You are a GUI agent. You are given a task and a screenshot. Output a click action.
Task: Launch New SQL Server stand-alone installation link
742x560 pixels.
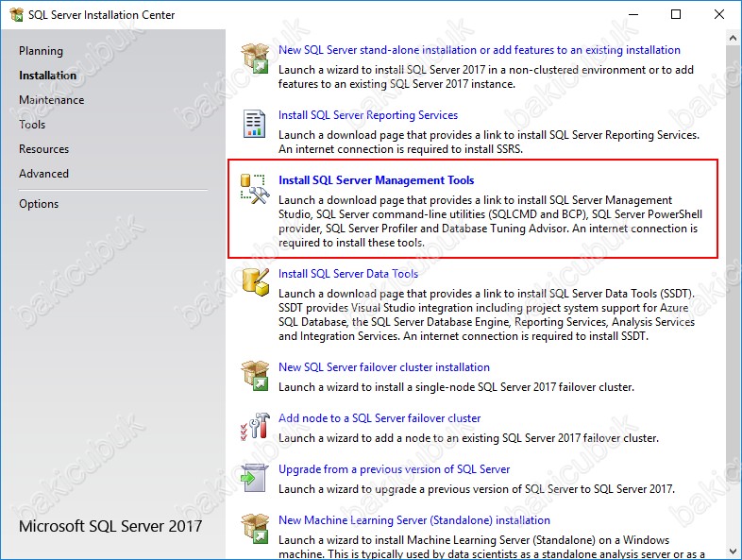coord(479,50)
